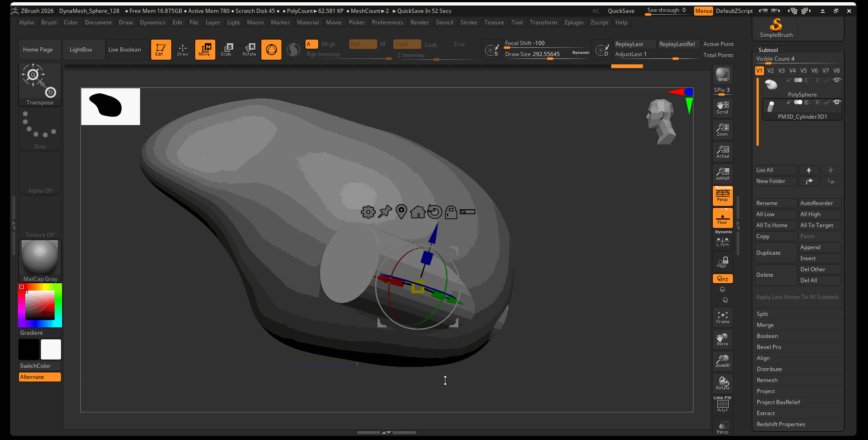Click the Frame view icon
This screenshot has width=868, height=440.
(x=722, y=317)
